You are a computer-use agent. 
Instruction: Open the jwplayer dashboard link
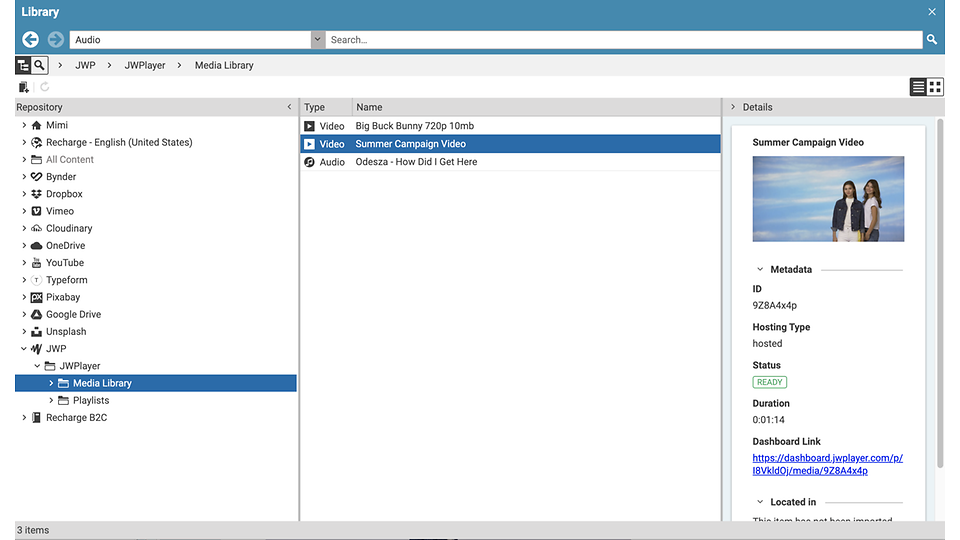tap(827, 464)
